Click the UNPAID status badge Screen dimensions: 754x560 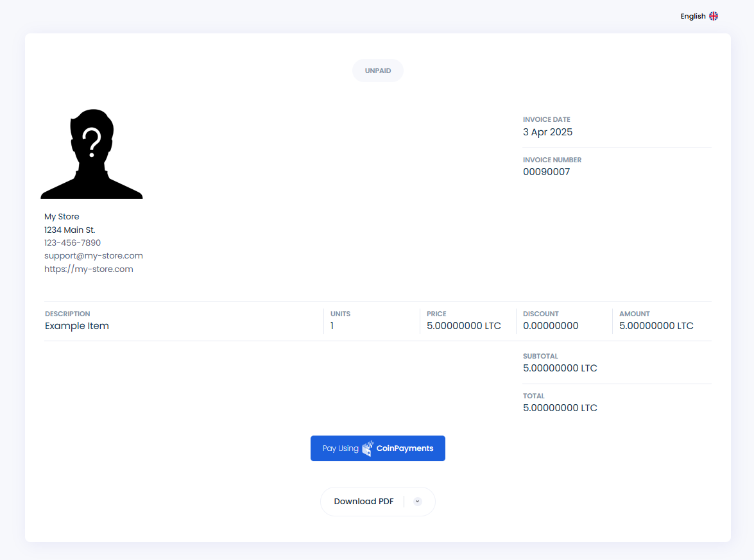[x=377, y=71]
